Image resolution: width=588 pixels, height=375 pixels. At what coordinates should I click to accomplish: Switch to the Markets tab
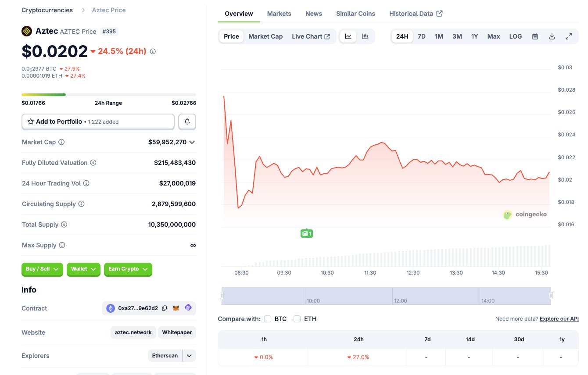click(x=279, y=14)
